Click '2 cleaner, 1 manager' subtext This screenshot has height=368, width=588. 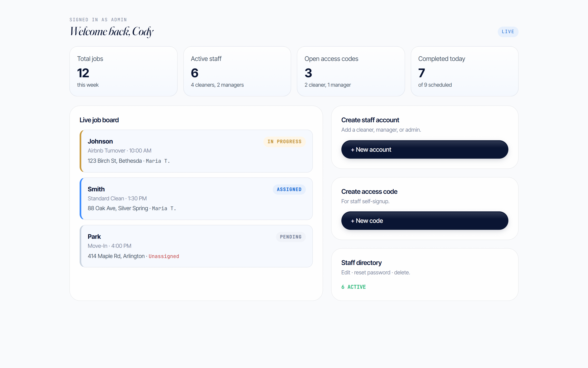click(x=327, y=85)
